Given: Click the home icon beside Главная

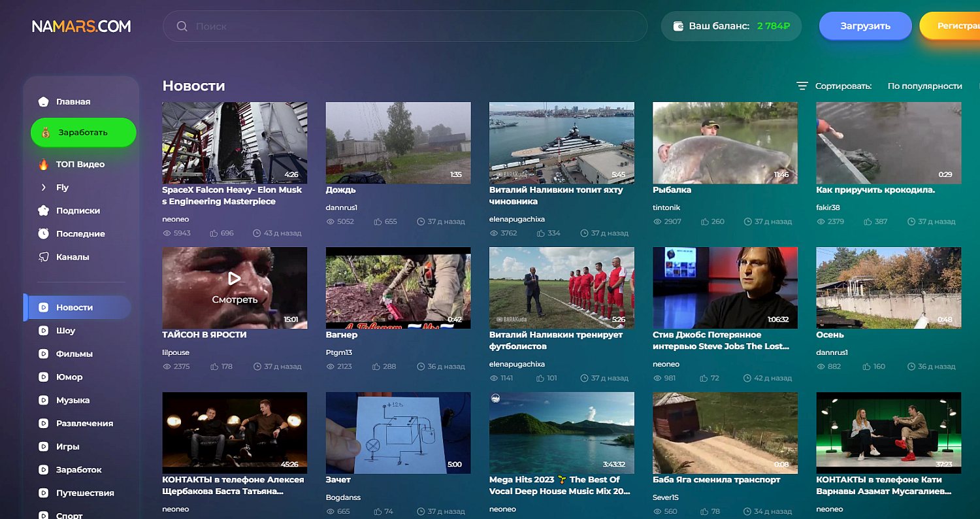Looking at the screenshot, I should [x=44, y=102].
